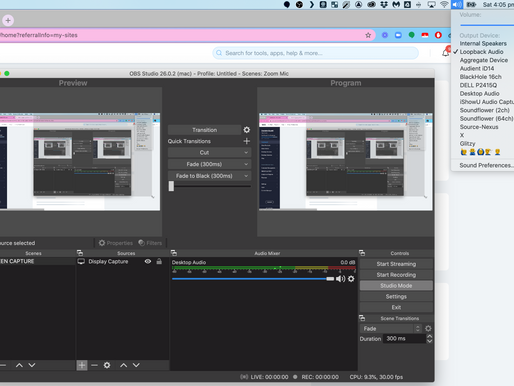This screenshot has height=386, width=514.
Task: Lock the Display Capture source
Action: coord(159,261)
